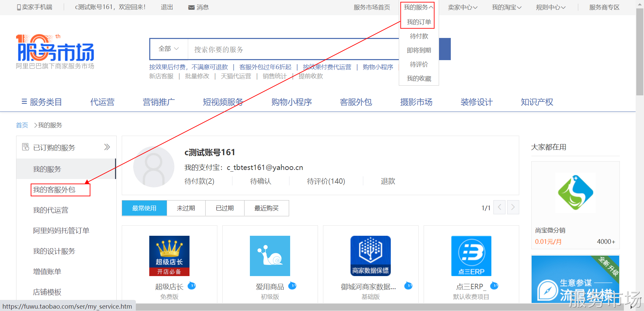The width and height of the screenshot is (644, 311).
Task: Open the 点三ERP app icon
Action: (x=471, y=256)
